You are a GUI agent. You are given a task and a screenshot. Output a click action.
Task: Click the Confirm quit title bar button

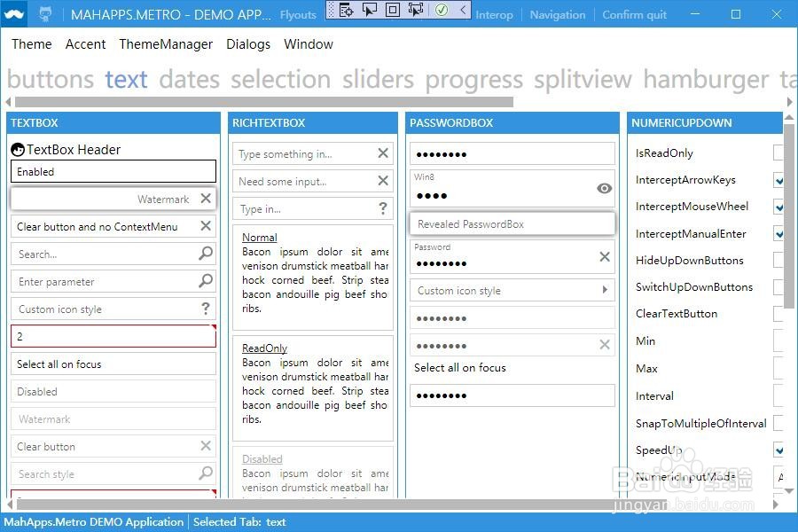click(634, 15)
